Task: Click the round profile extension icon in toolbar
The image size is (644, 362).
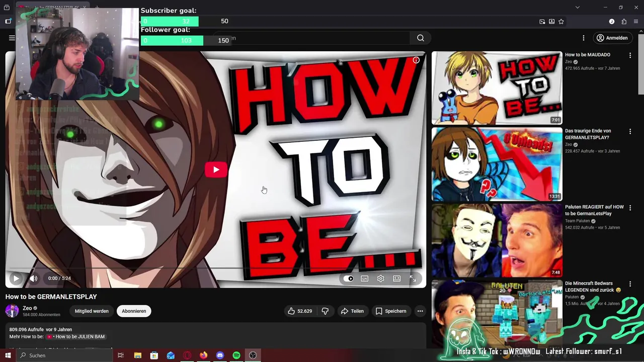Action: (x=612, y=22)
